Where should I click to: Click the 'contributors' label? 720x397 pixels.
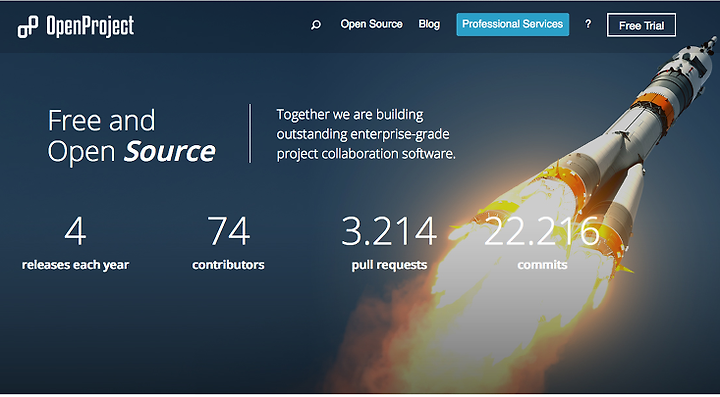228,265
